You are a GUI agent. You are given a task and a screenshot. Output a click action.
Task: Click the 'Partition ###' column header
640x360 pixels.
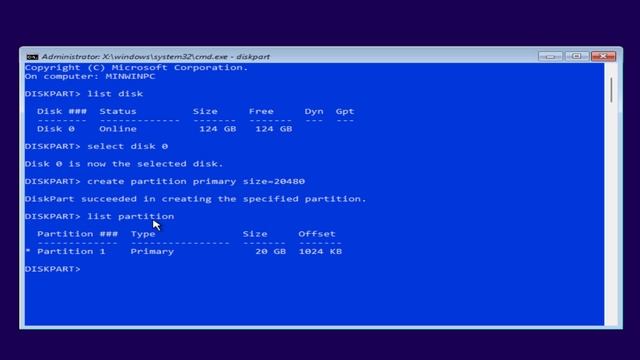(78, 234)
